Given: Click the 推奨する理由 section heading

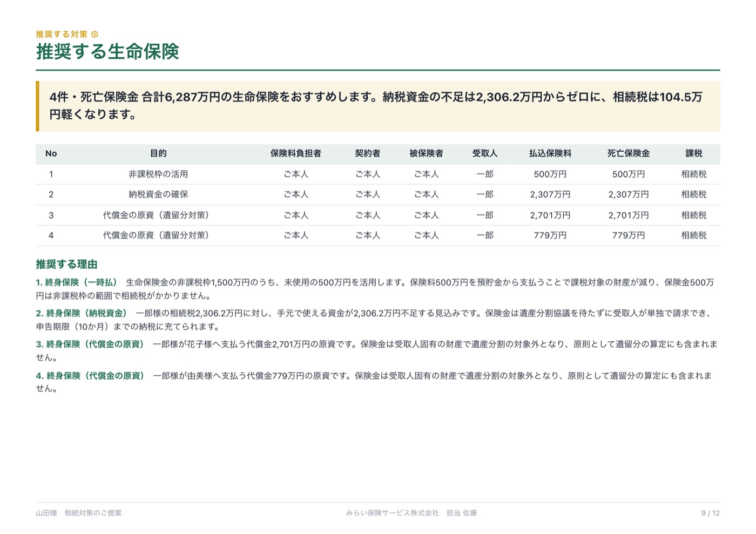Looking at the screenshot, I should point(67,265).
